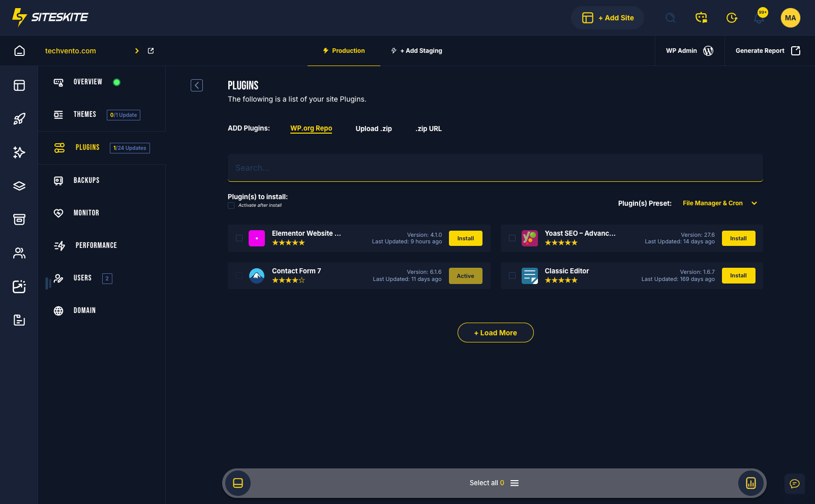The height and width of the screenshot is (504, 815).
Task: Click the image edit icon in left rail
Action: [x=19, y=287]
